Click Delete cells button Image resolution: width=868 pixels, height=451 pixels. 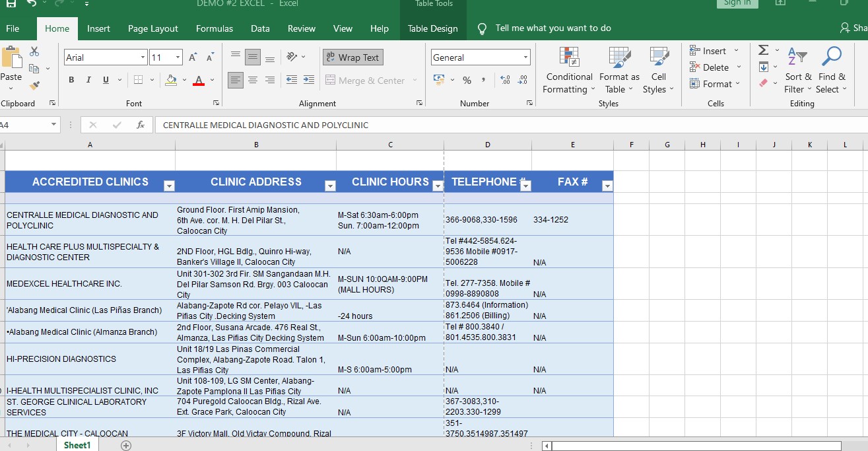710,67
